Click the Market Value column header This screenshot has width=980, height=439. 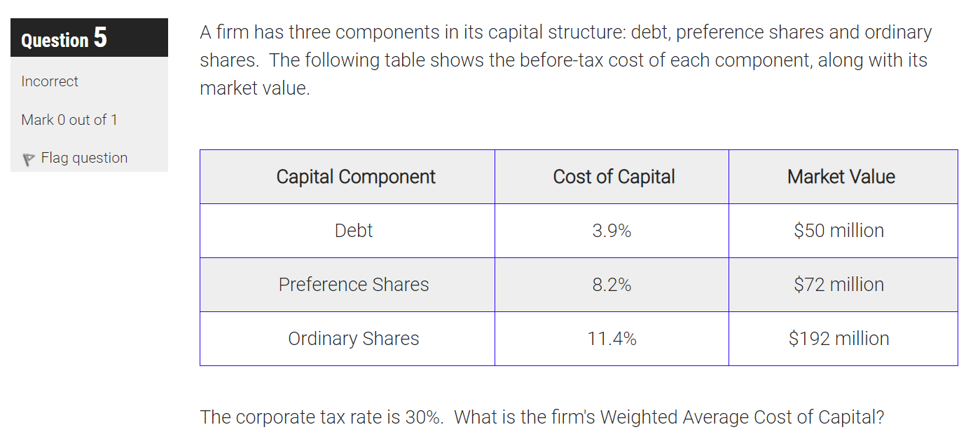point(841,177)
